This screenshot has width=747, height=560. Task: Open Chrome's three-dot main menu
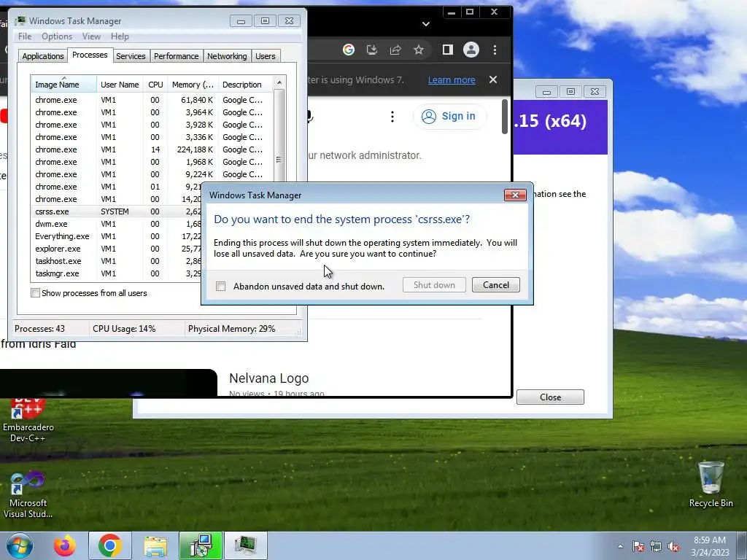(x=495, y=50)
